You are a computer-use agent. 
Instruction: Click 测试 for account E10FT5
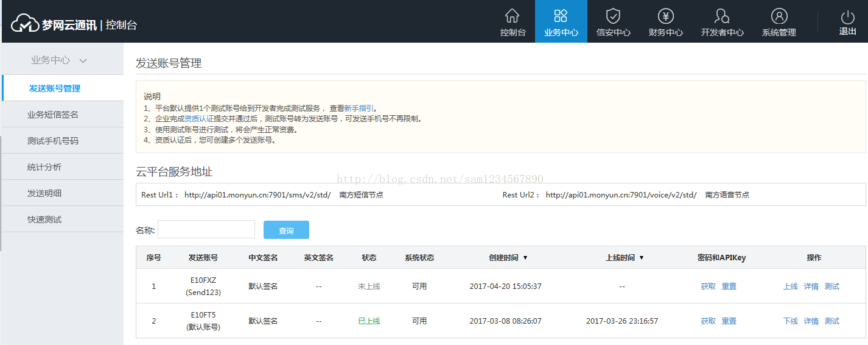click(832, 321)
